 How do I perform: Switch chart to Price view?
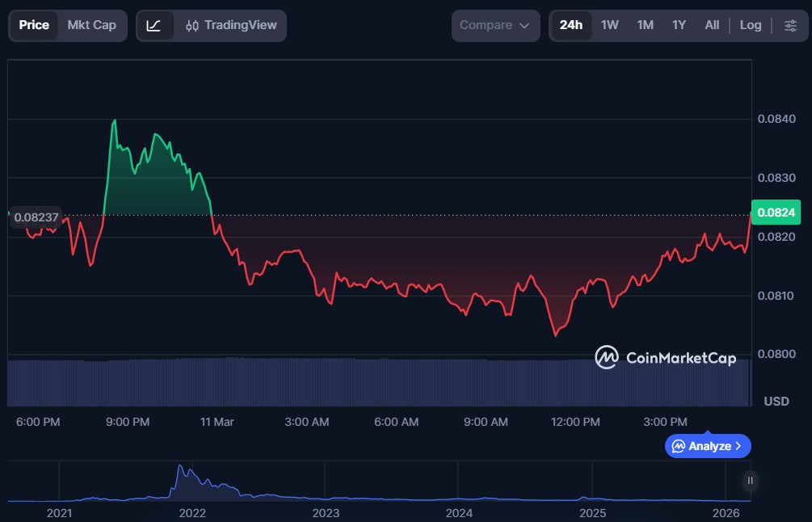[34, 25]
